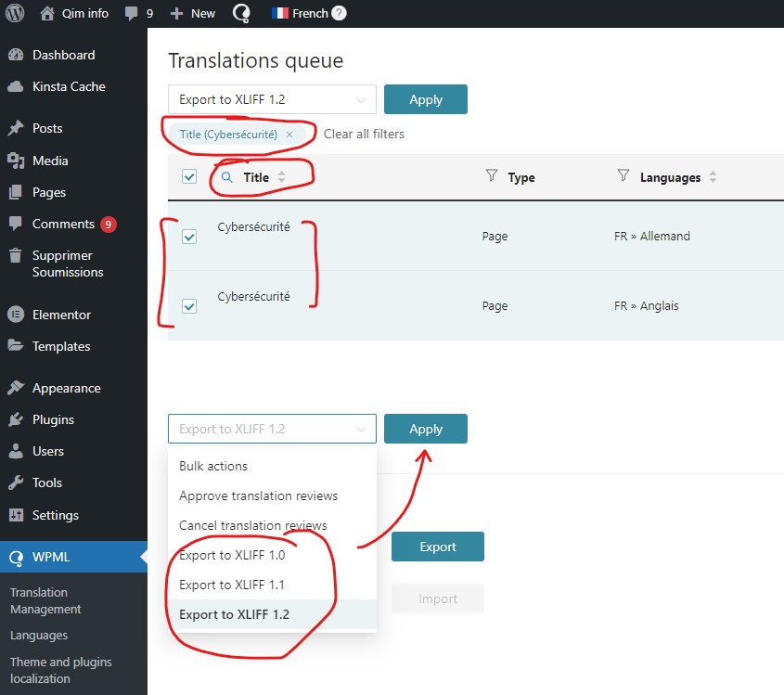
Task: Click the Dashboard gauge icon
Action: pos(16,55)
